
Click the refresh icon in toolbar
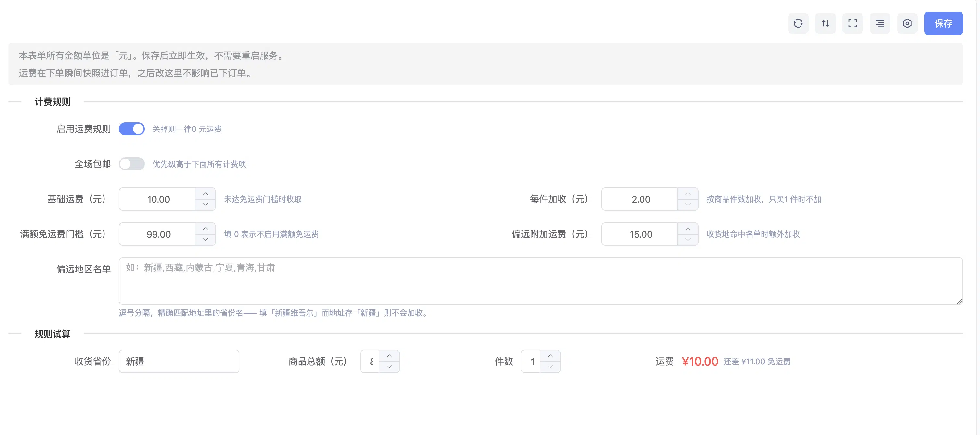pos(798,23)
